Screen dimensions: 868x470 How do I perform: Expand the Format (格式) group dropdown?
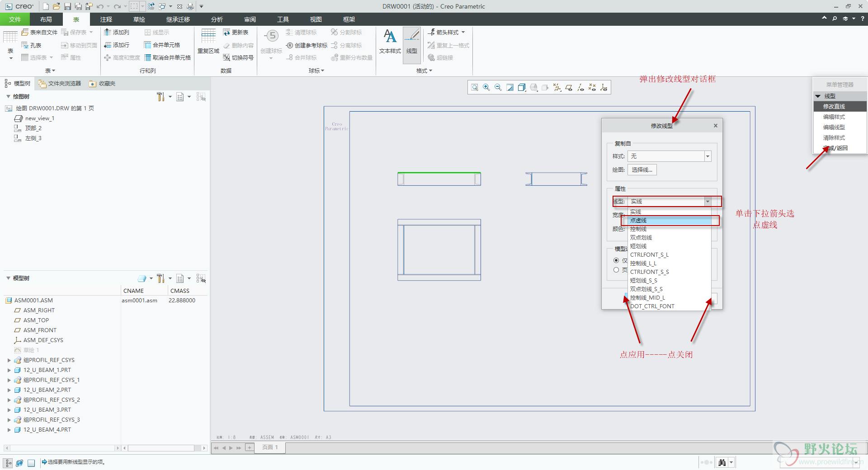click(424, 70)
